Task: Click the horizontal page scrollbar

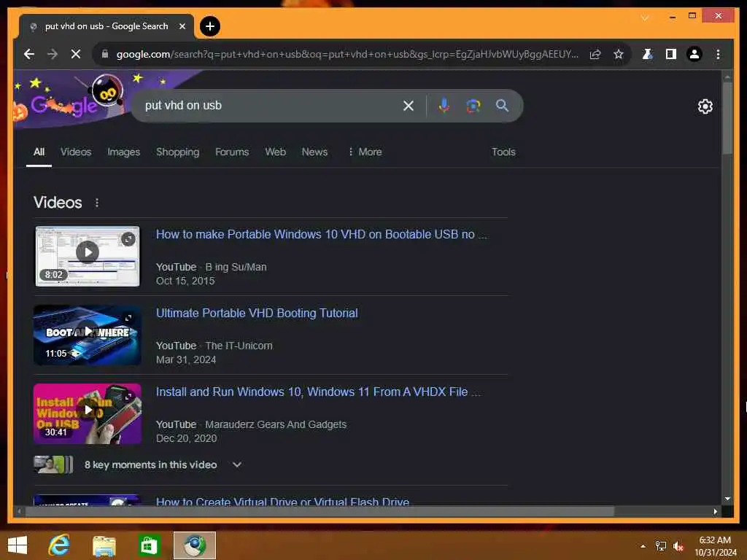Action: [320, 511]
